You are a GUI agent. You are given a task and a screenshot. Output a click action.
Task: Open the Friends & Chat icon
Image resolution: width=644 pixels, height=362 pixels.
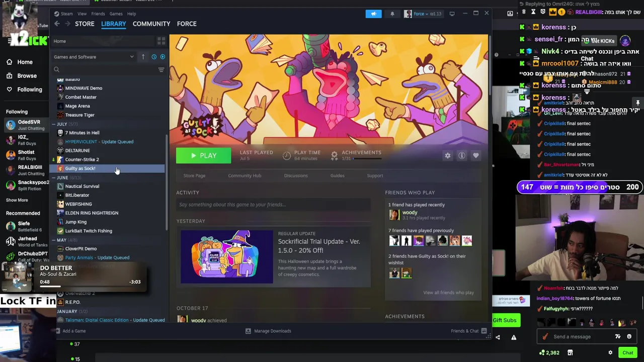(x=484, y=331)
